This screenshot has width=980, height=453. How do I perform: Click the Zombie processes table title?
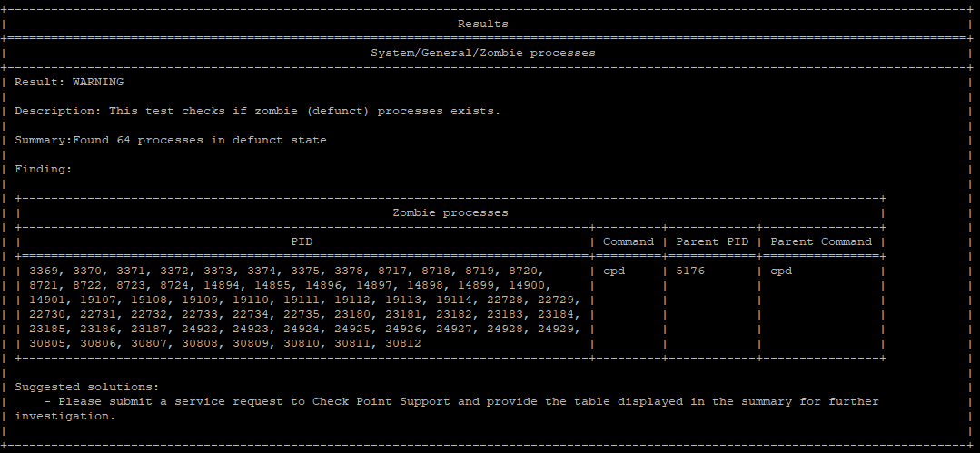click(x=450, y=212)
